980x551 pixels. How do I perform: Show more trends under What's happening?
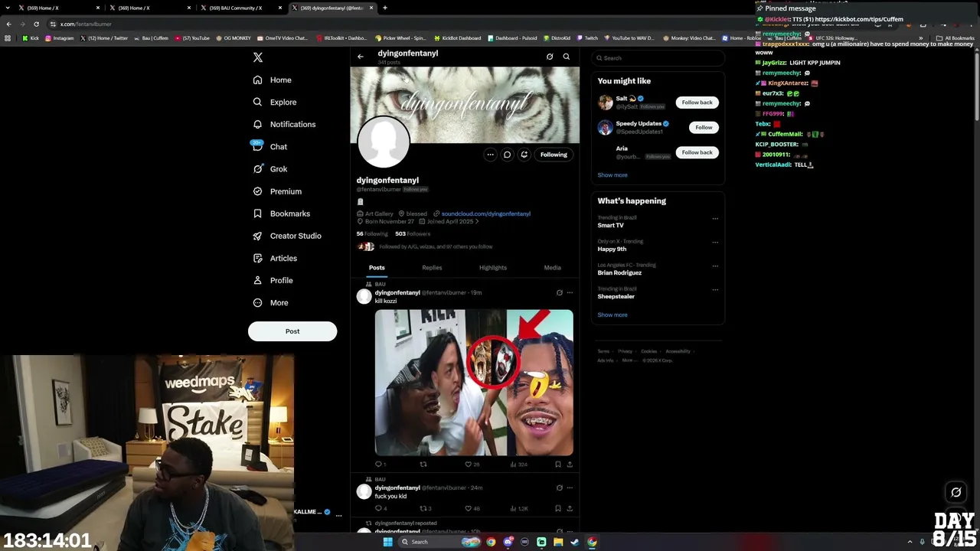(612, 315)
